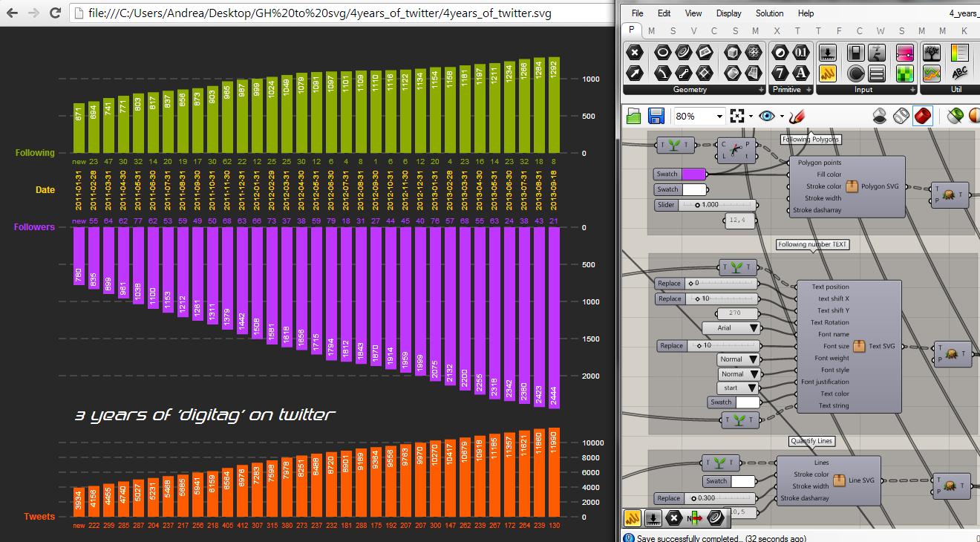
Task: Open the Arial font value list
Action: click(x=731, y=328)
